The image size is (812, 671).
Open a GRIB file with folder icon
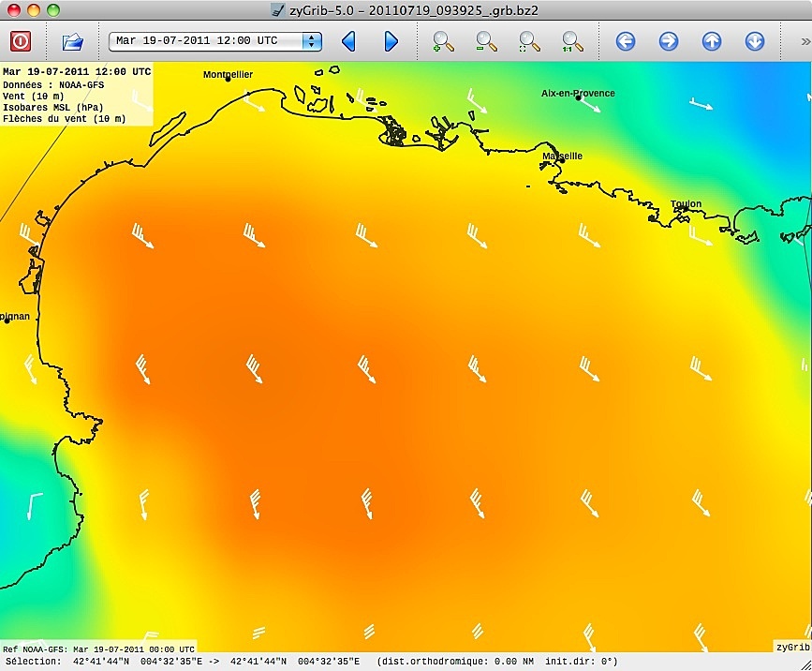(x=72, y=41)
